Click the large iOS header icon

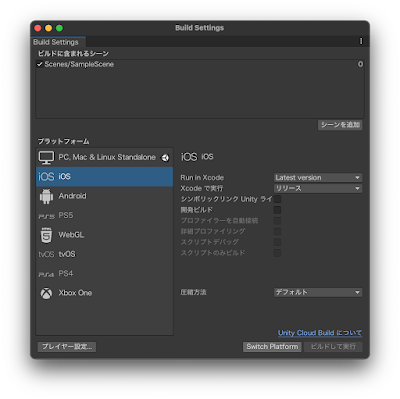[x=189, y=157]
